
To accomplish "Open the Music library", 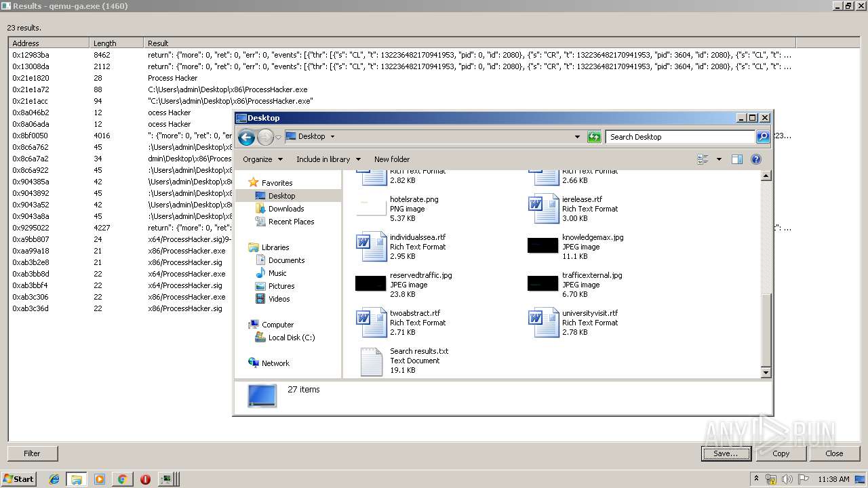I will click(x=277, y=273).
